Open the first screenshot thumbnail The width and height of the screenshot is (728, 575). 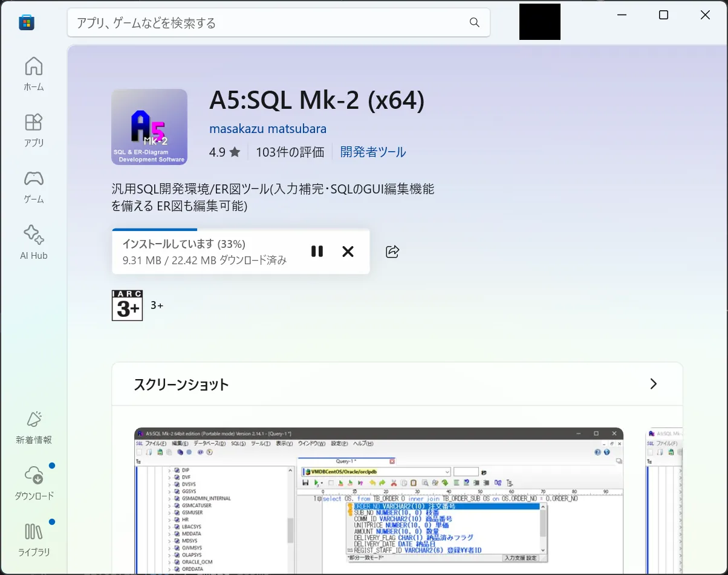tap(379, 501)
